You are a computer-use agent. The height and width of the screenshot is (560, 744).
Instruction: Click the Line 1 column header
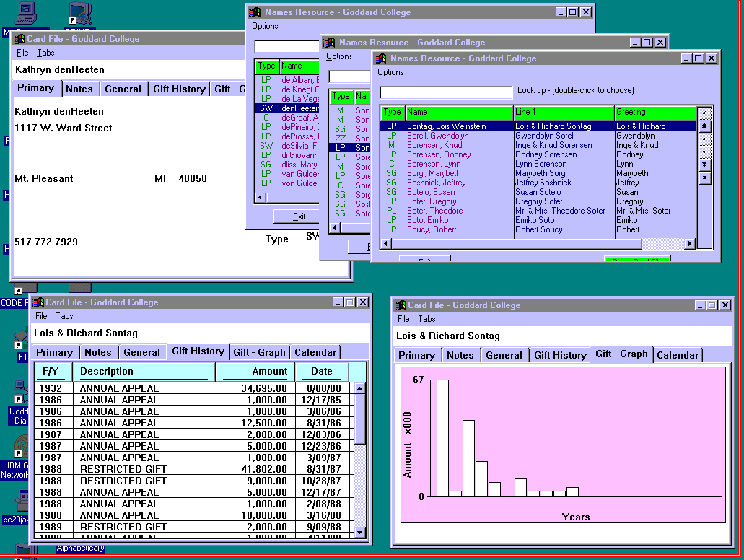coord(564,113)
